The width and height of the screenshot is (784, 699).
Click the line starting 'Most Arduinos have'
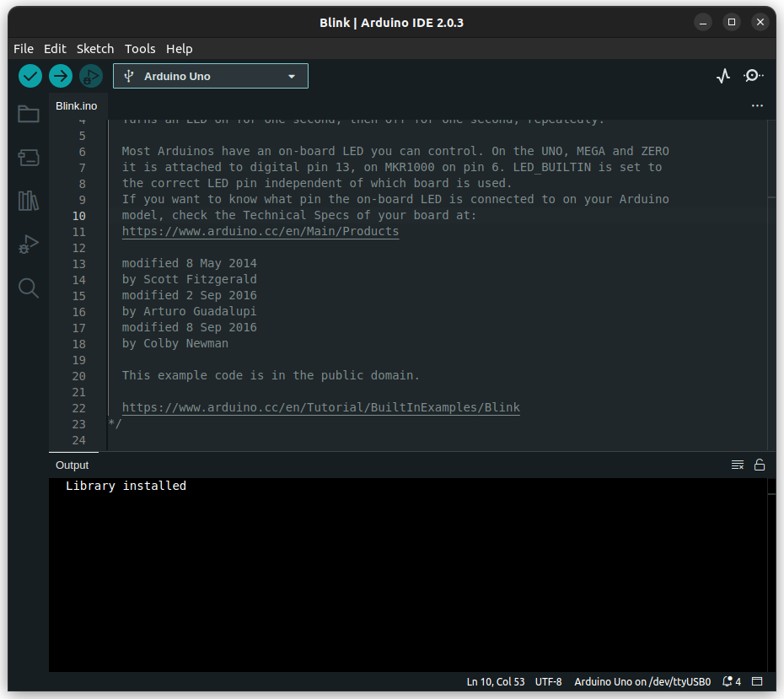pyautogui.click(x=395, y=151)
